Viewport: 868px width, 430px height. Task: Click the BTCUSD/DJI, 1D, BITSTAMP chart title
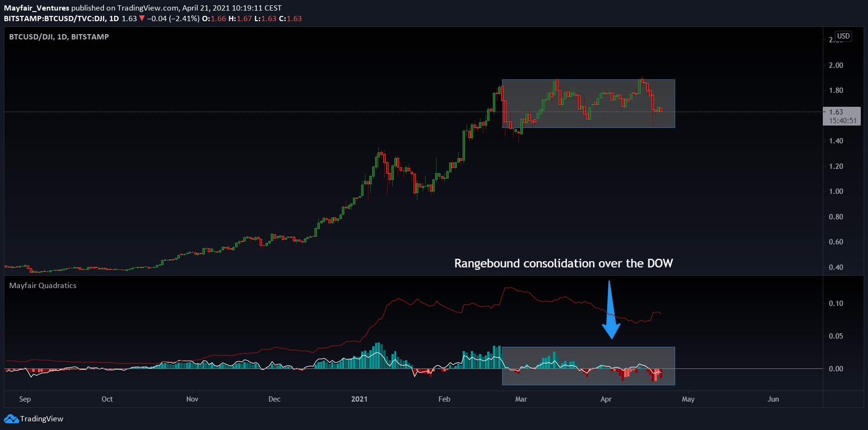(x=59, y=37)
